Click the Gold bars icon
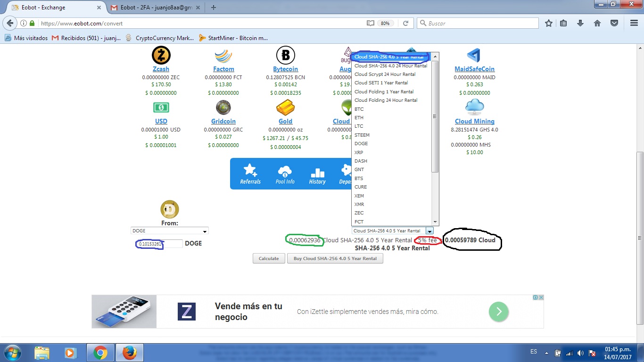The height and width of the screenshot is (362, 644). point(285,108)
